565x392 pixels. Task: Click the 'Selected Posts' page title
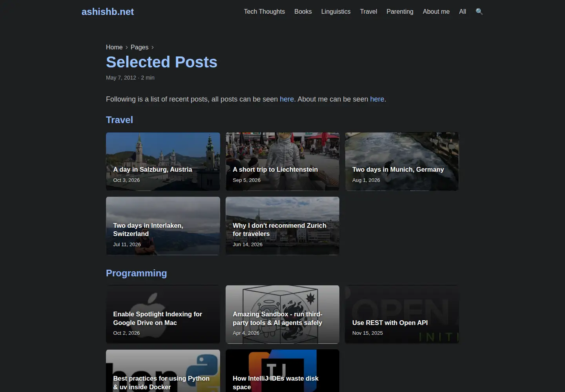click(162, 62)
